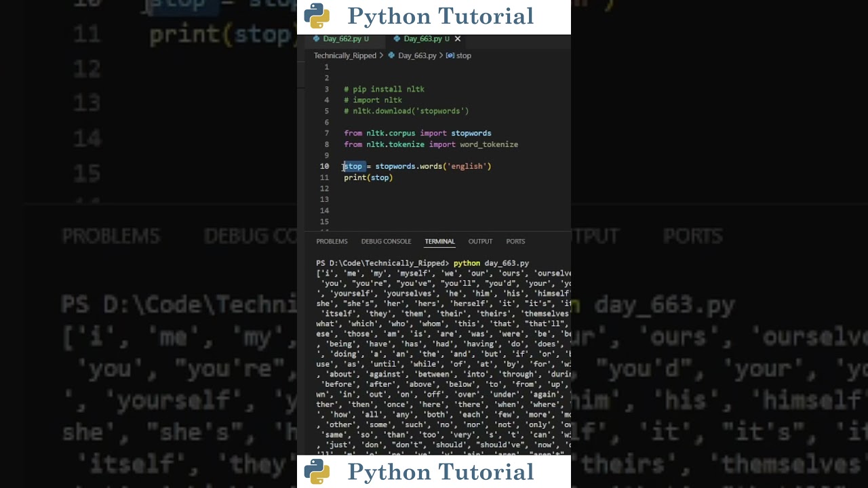Open the stop symbol breadcrumb

(x=464, y=56)
